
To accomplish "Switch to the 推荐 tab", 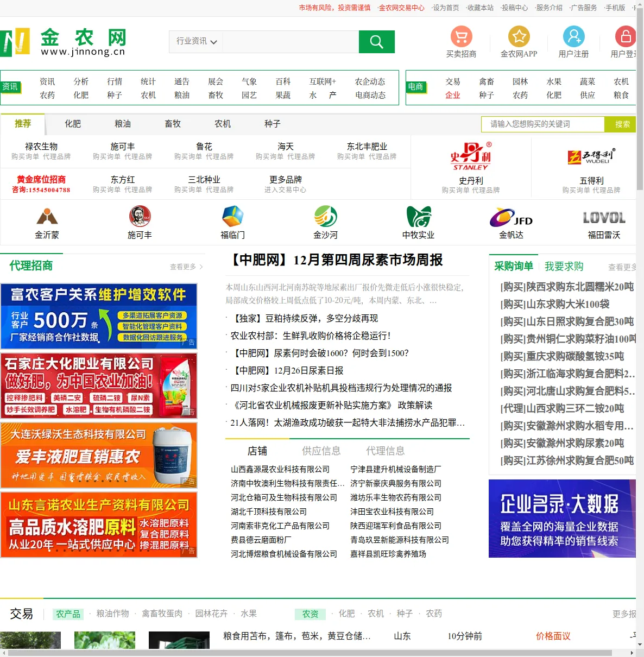I will (23, 124).
